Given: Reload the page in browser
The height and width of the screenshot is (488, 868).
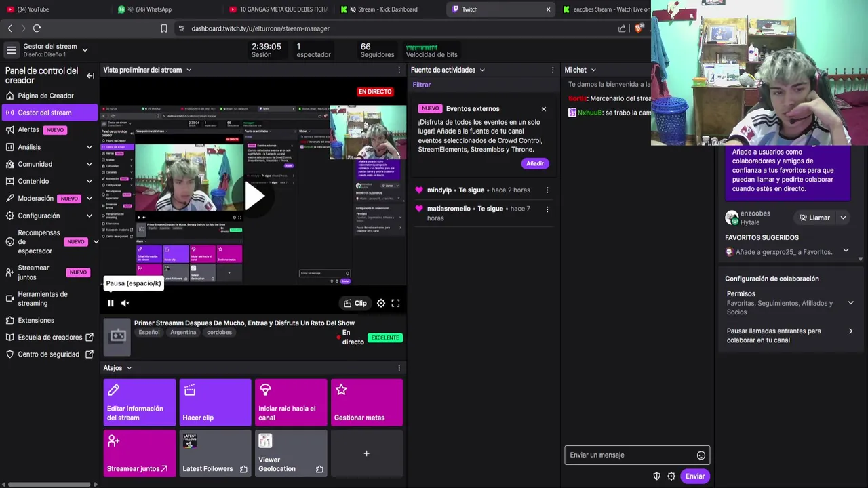Looking at the screenshot, I should [37, 28].
